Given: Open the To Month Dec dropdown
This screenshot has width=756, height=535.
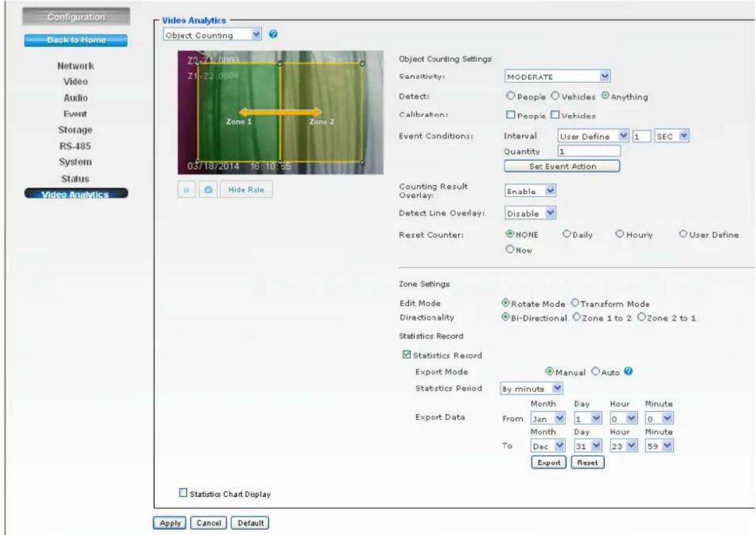Looking at the screenshot, I should pos(547,447).
